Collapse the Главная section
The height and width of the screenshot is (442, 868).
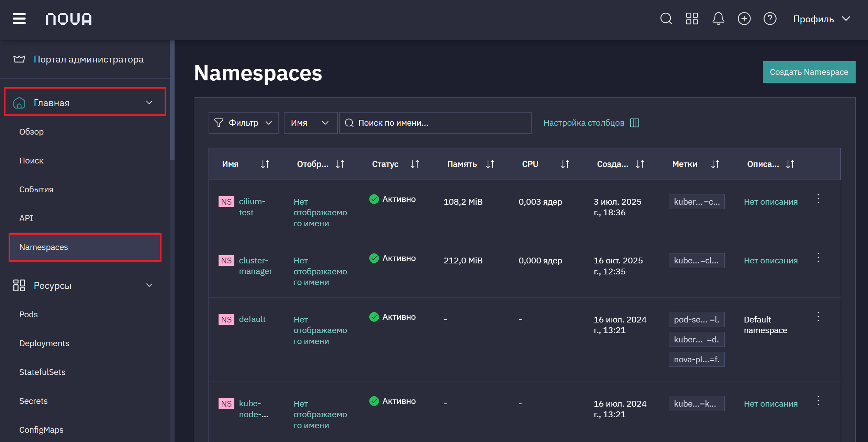[149, 103]
